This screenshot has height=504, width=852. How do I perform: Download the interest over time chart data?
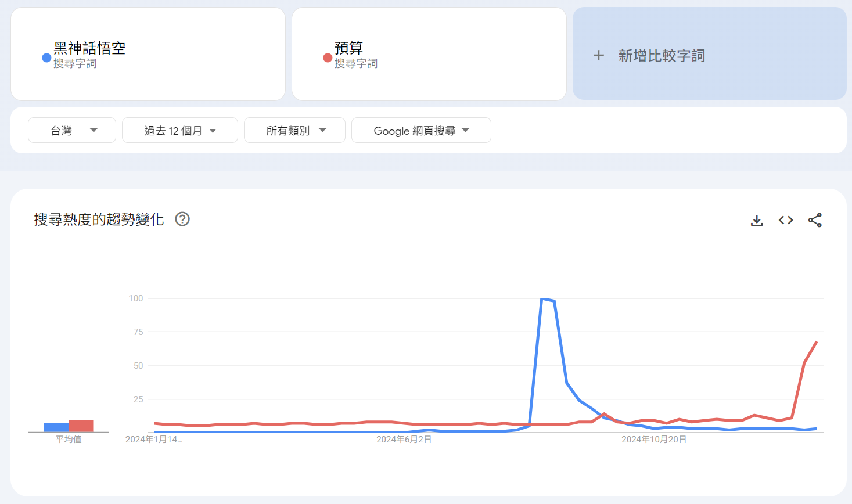coord(757,220)
